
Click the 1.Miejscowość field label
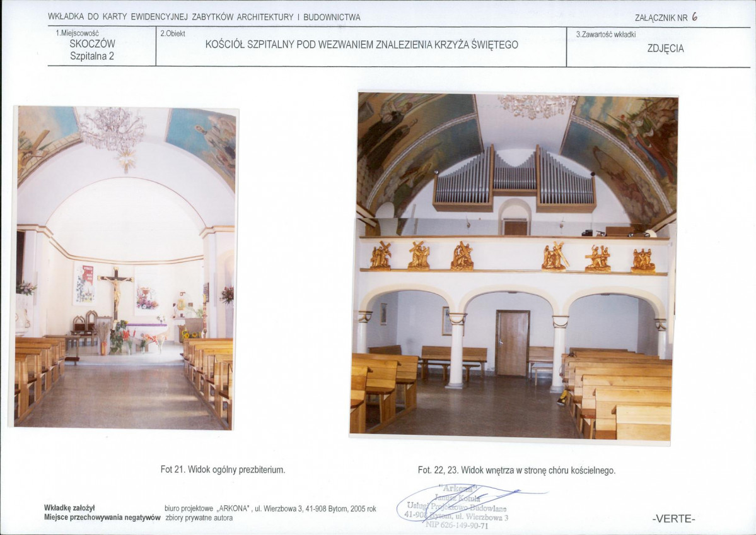coord(77,33)
